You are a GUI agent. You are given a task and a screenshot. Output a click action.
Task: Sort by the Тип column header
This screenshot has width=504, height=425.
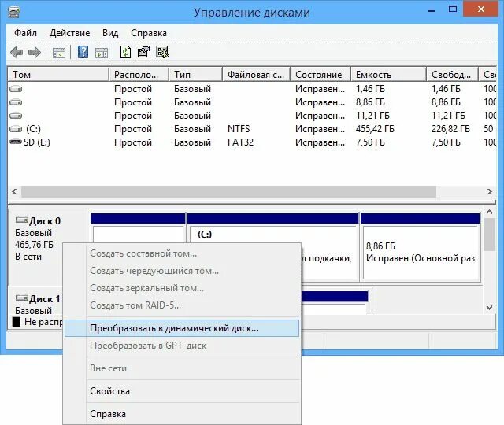[195, 75]
